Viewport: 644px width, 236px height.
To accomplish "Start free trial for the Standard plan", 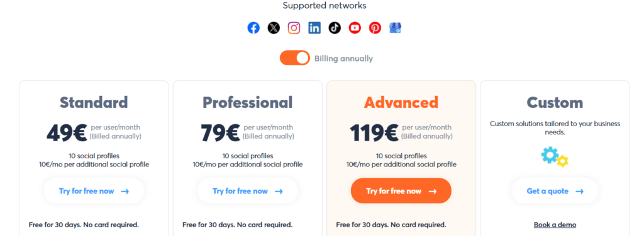I will pos(94,191).
